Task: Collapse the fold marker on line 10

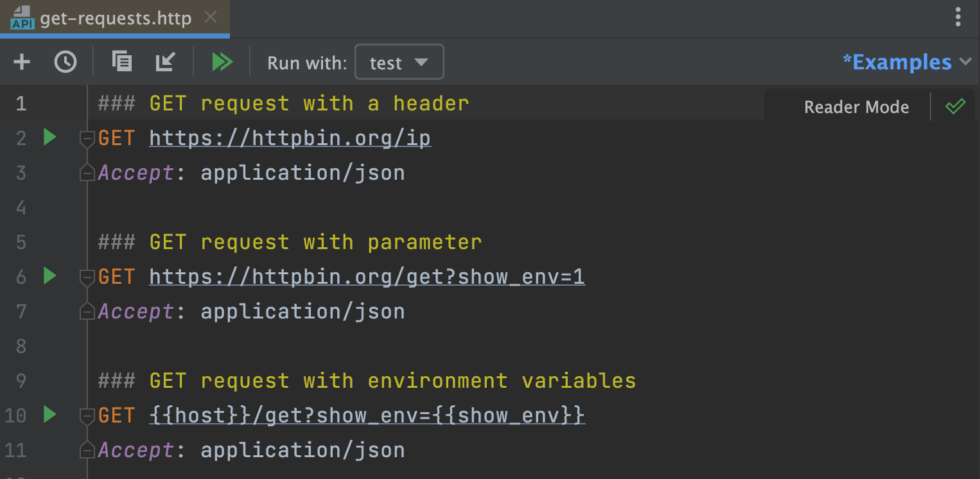Action: [87, 416]
